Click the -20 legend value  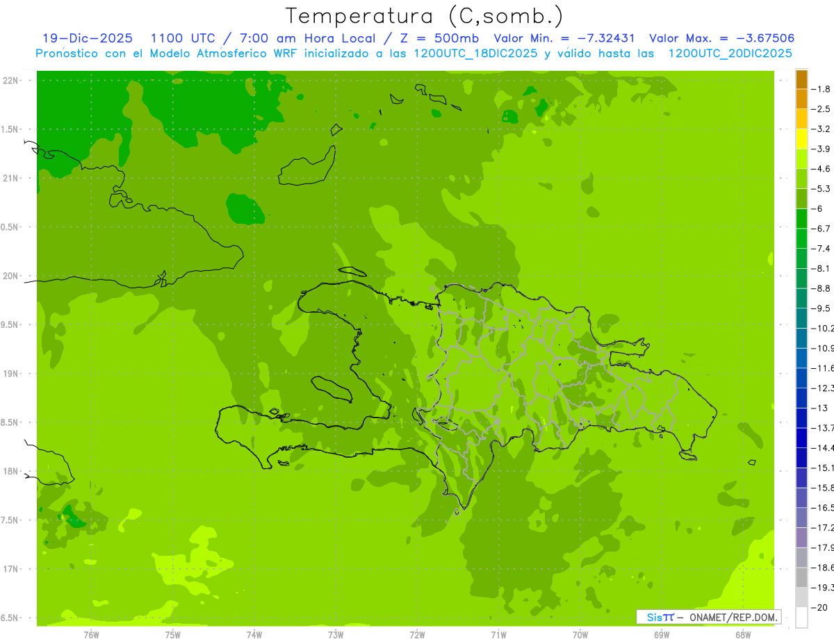click(x=819, y=607)
